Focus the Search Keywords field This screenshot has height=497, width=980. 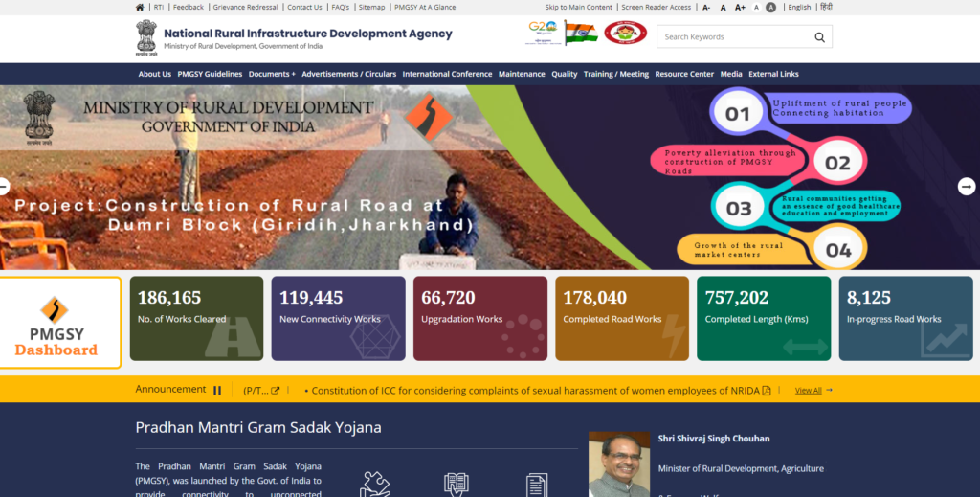[734, 37]
